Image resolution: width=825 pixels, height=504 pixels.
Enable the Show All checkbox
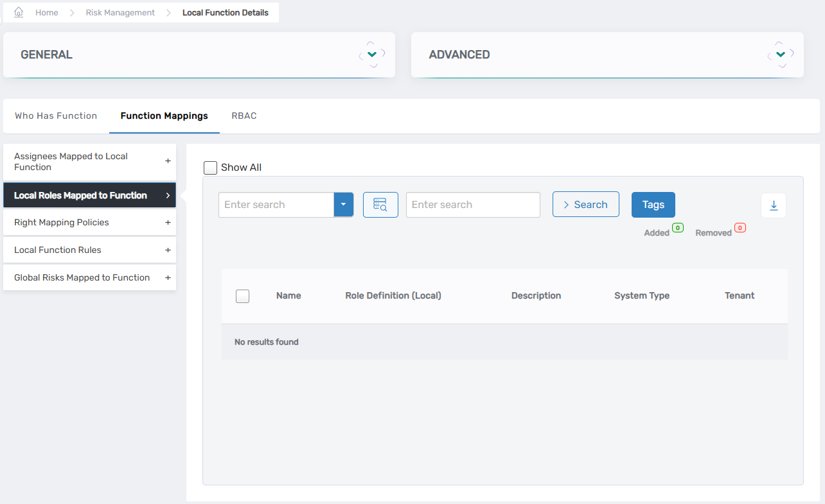pyautogui.click(x=210, y=168)
